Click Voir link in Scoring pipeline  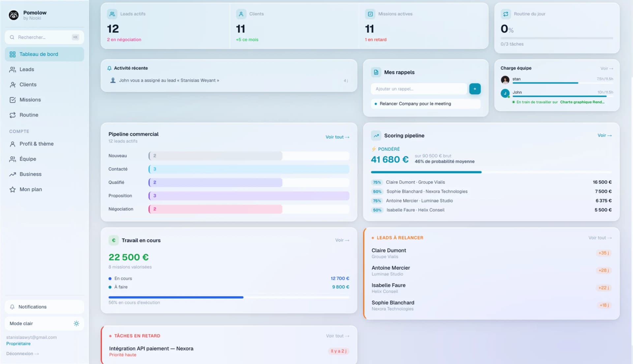click(x=605, y=136)
